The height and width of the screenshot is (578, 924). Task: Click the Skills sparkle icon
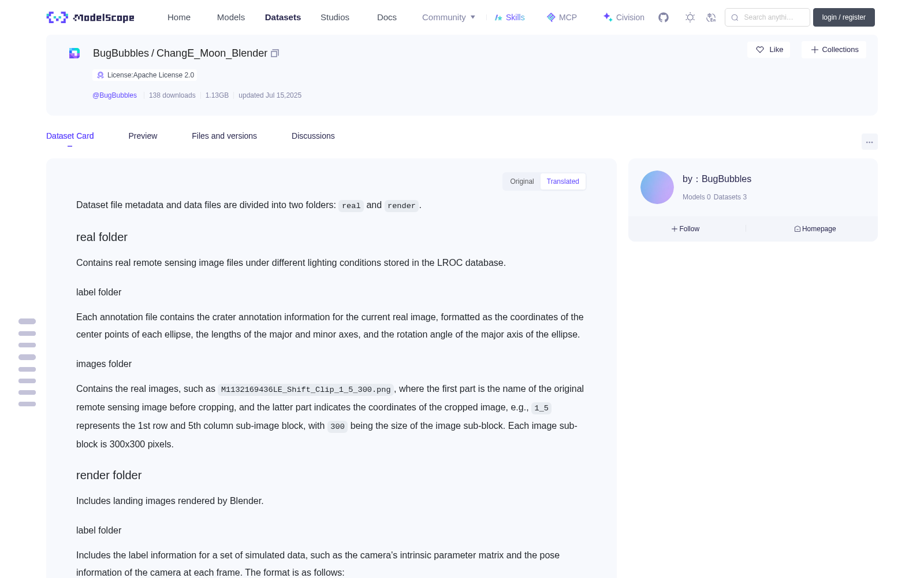(x=498, y=17)
